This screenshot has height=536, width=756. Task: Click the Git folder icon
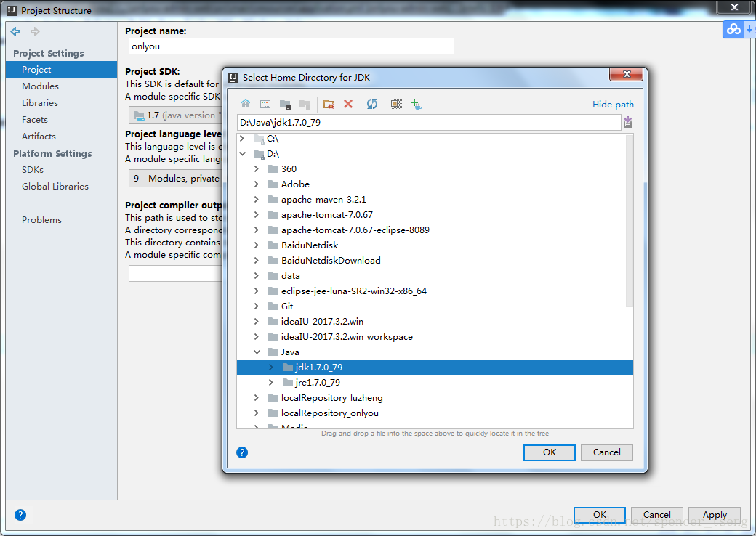pos(273,306)
